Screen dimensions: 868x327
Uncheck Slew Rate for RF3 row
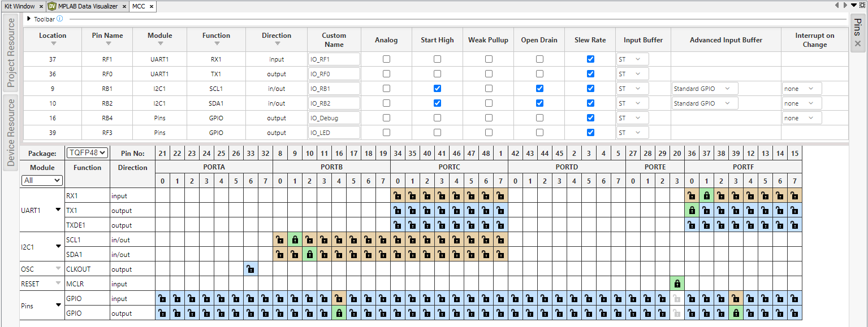click(590, 132)
